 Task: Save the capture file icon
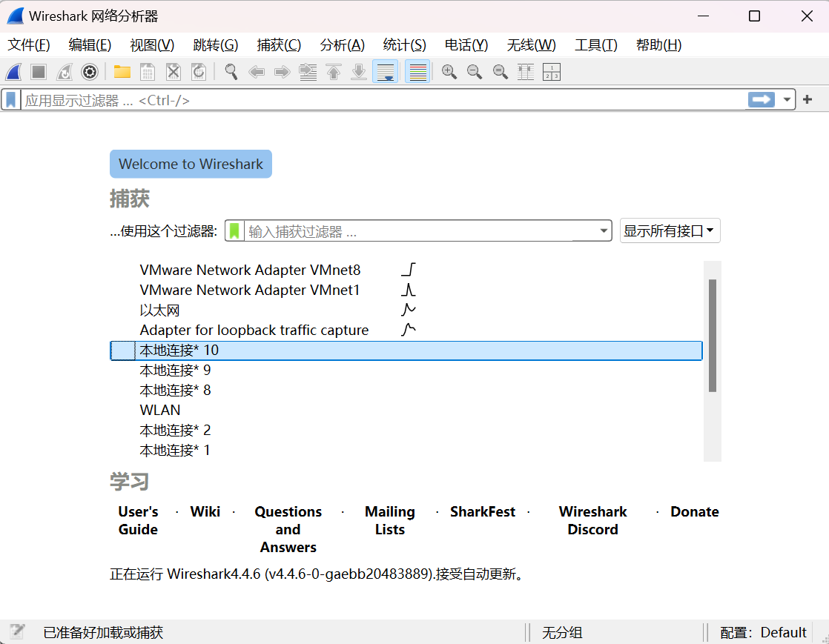148,72
